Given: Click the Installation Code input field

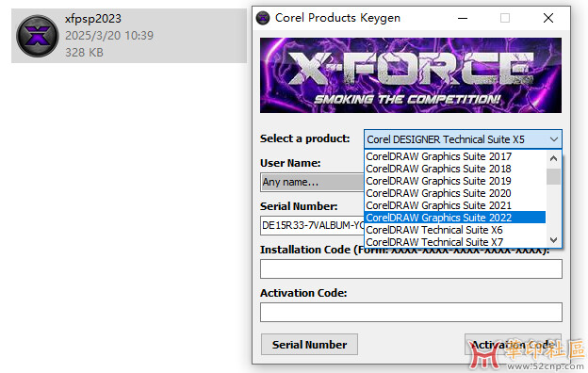Looking at the screenshot, I should point(411,268).
